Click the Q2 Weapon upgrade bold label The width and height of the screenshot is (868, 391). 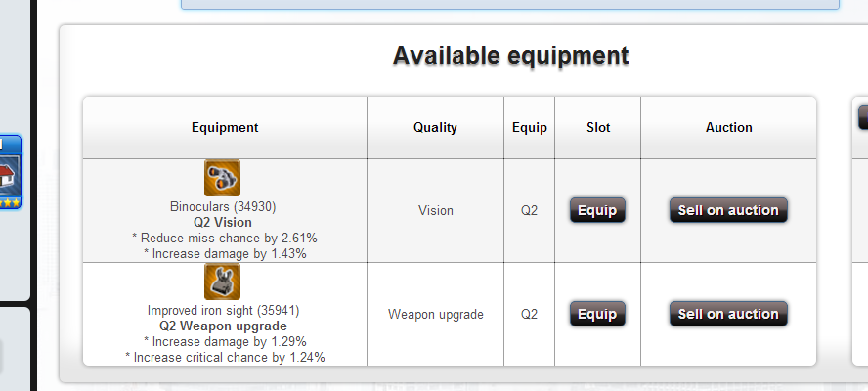[x=223, y=326]
